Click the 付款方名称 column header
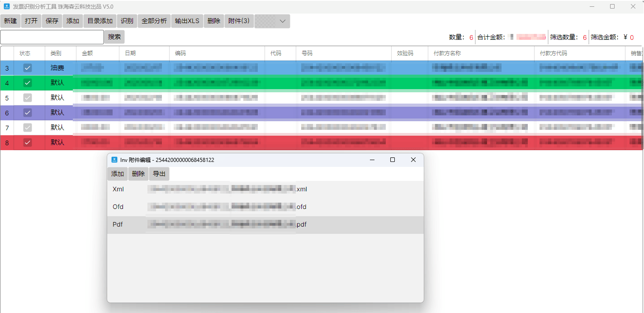 [481, 53]
